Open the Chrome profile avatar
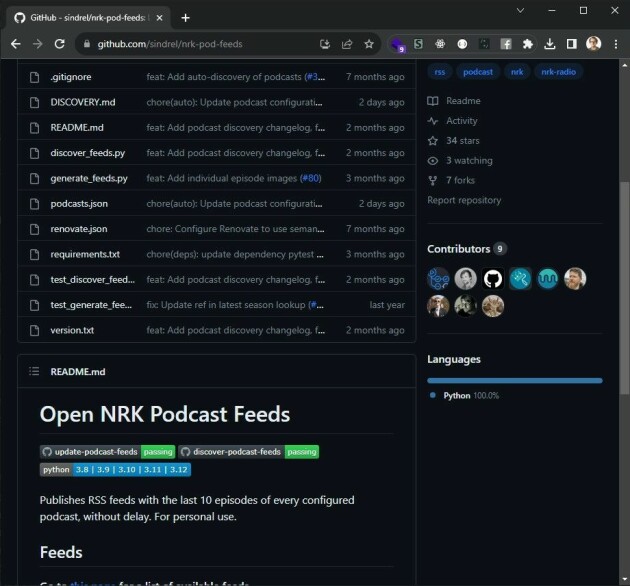This screenshot has height=586, width=630. pyautogui.click(x=593, y=44)
